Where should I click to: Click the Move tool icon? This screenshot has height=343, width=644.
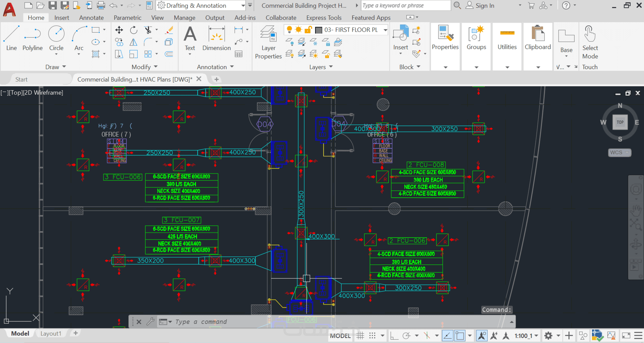[119, 30]
